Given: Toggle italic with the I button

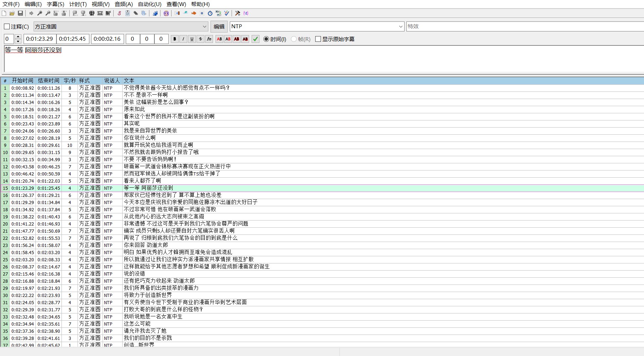Looking at the screenshot, I should [x=183, y=39].
